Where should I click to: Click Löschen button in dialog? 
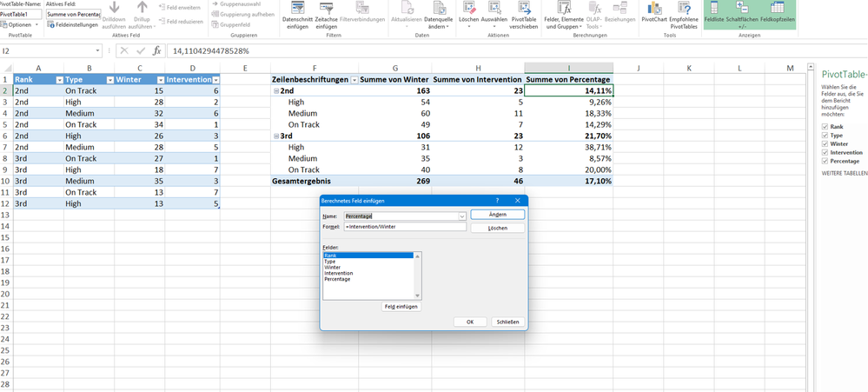tap(498, 228)
